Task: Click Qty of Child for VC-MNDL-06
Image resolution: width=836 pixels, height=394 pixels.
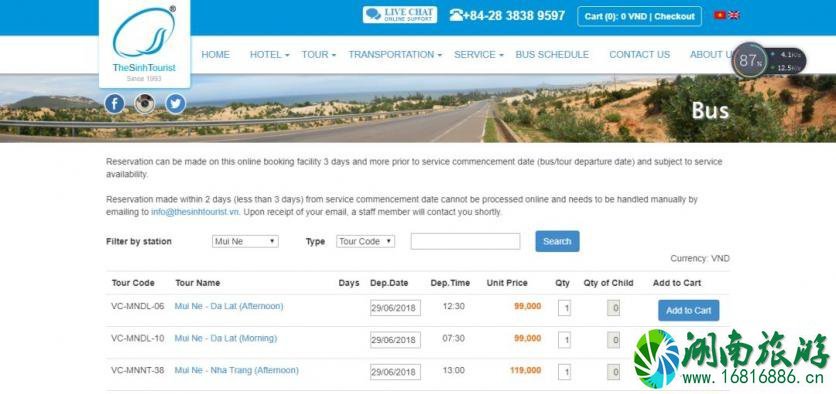Action: (x=613, y=308)
